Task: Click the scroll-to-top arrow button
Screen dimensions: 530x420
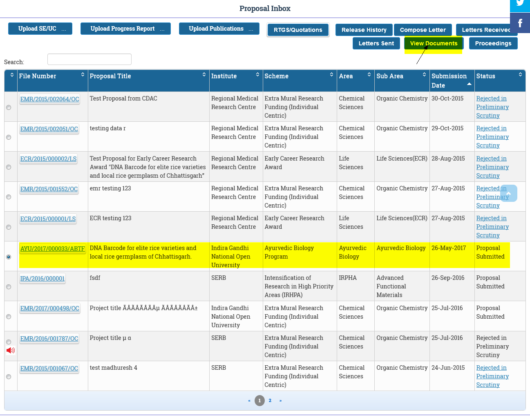Action: pos(509,193)
